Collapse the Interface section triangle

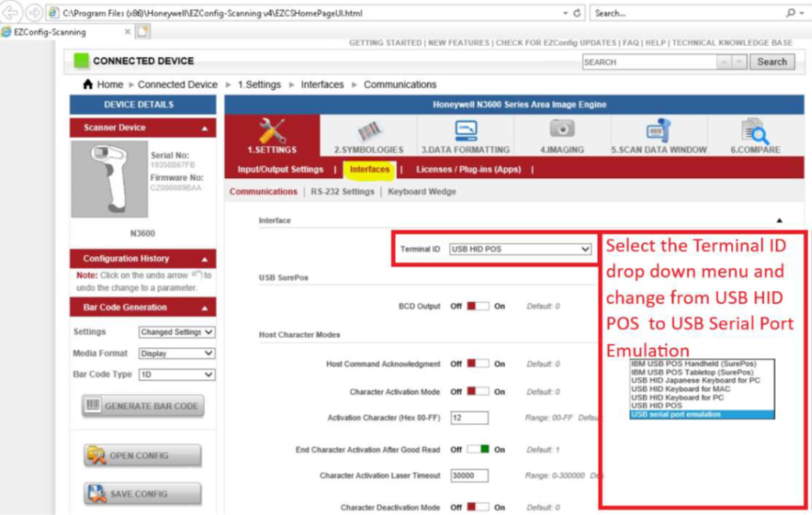pos(779,221)
